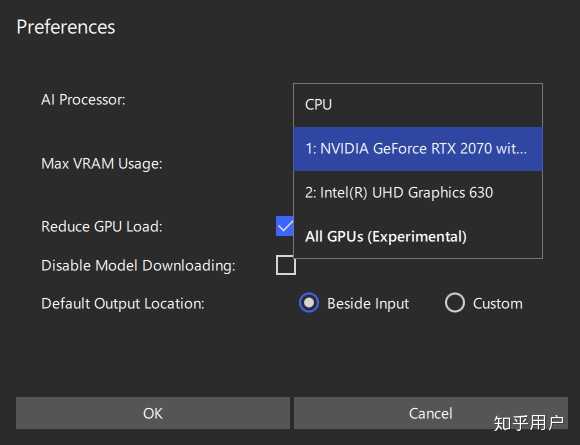580x445 pixels.
Task: Choose the NVIDIA GeForce RTX 2070 entry
Action: (x=418, y=149)
